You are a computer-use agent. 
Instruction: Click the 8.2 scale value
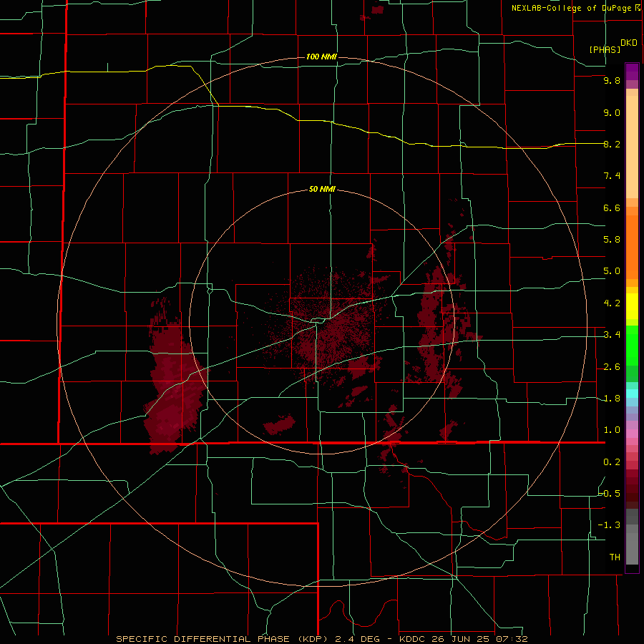click(x=612, y=144)
